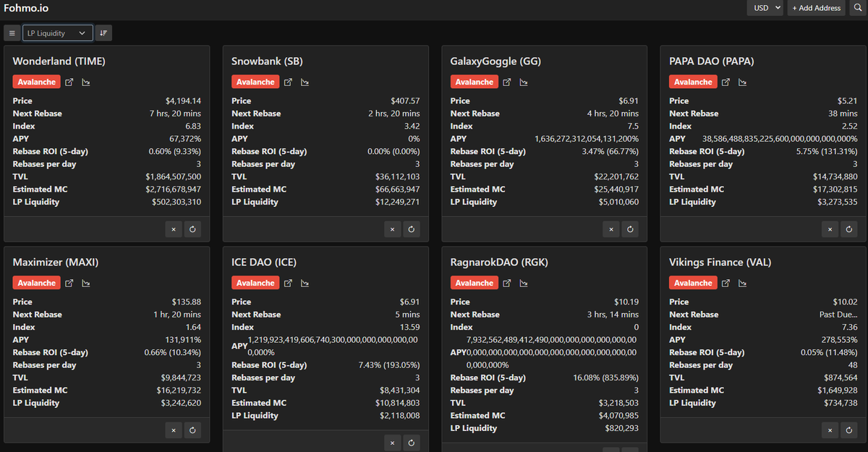Open external link for Snowbank (SB)

coord(288,82)
